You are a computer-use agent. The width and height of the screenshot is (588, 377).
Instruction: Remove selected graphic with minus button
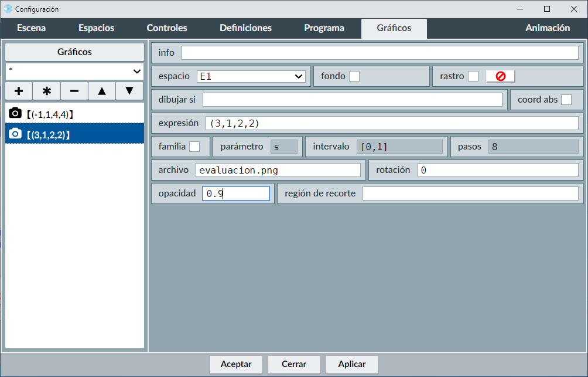tap(74, 91)
